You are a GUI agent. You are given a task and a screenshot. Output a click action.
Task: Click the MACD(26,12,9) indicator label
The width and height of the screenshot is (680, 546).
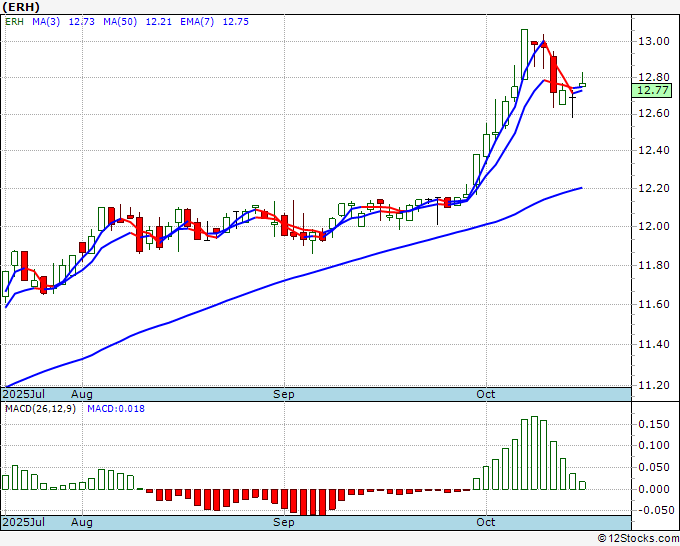(x=40, y=409)
